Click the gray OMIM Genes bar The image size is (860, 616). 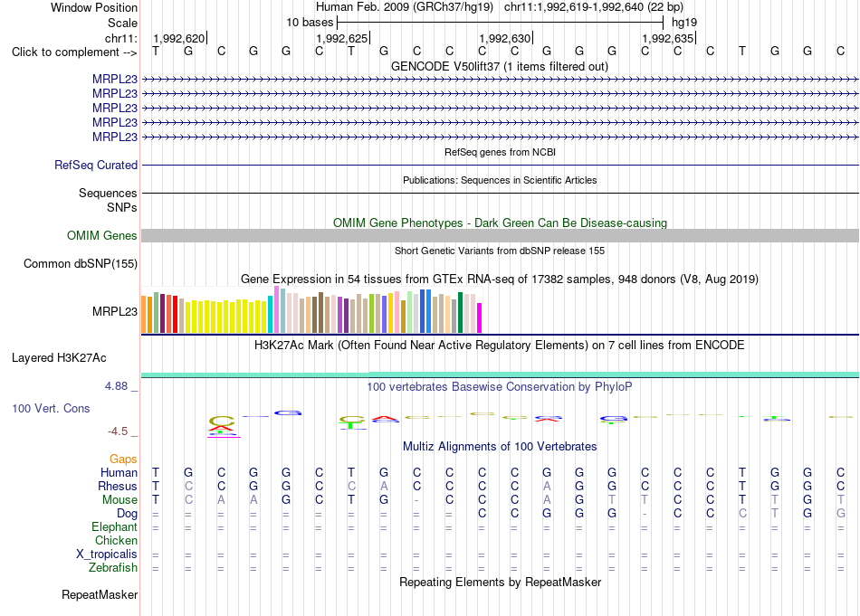(500, 236)
